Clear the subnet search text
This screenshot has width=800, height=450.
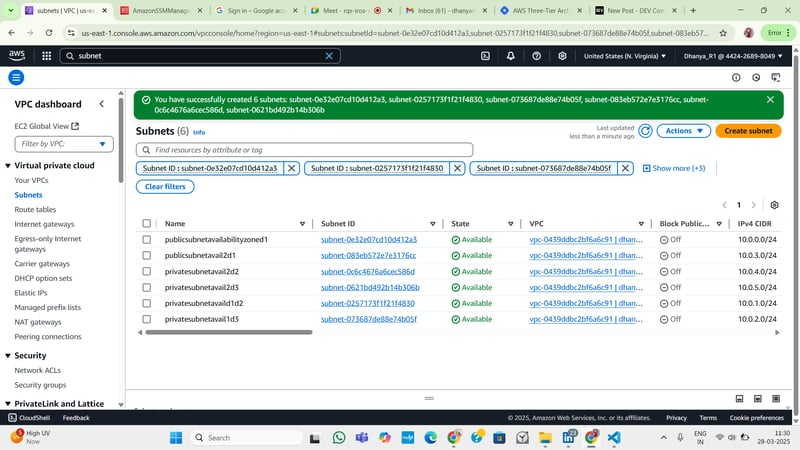329,56
